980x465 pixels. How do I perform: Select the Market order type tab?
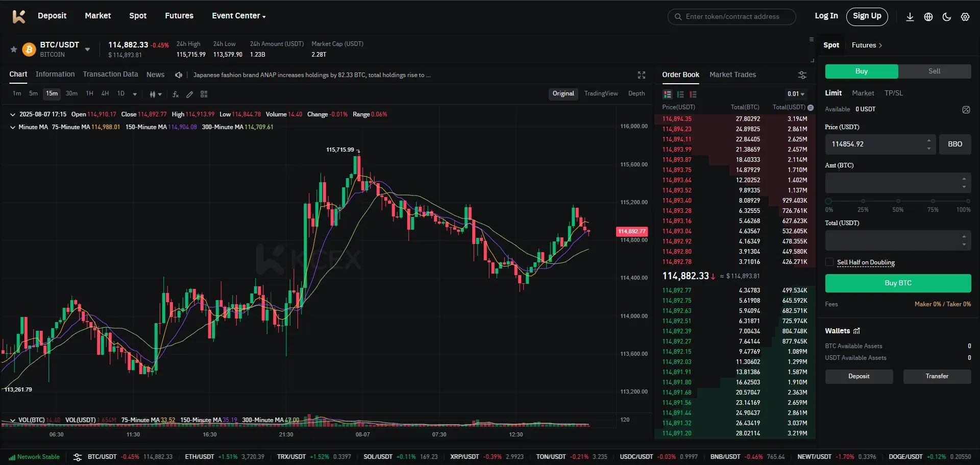coord(863,93)
